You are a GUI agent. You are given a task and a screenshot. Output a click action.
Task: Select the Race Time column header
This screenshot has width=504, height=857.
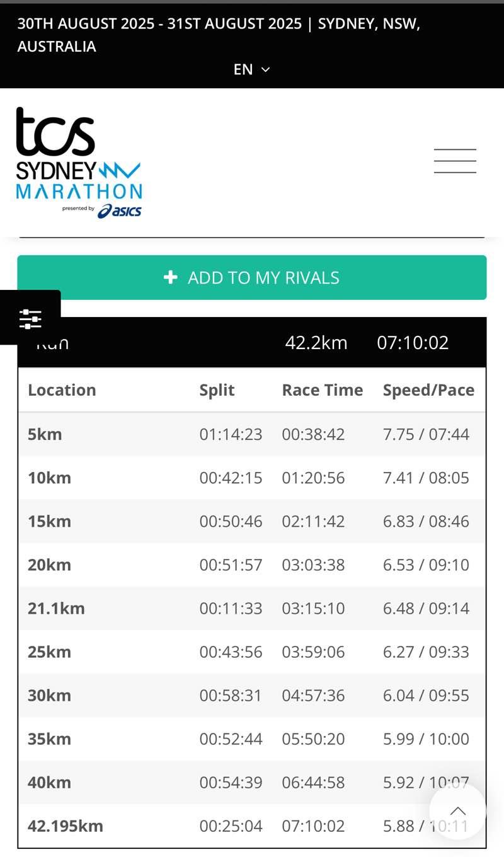click(x=322, y=390)
